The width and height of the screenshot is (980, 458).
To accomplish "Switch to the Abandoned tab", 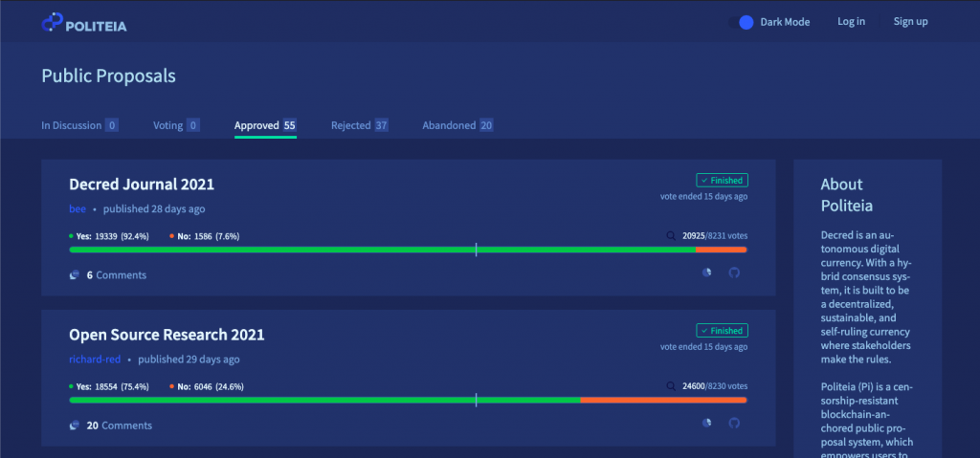I will (458, 125).
